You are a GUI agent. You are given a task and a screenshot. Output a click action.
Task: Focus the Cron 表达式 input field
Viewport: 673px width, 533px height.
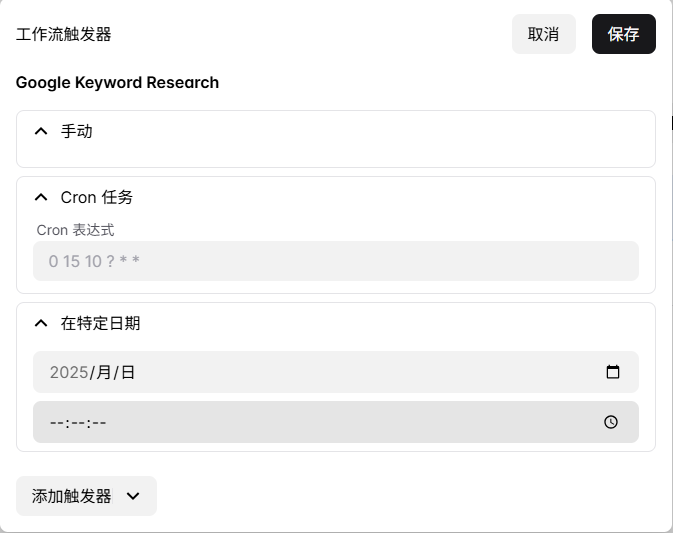[335, 261]
